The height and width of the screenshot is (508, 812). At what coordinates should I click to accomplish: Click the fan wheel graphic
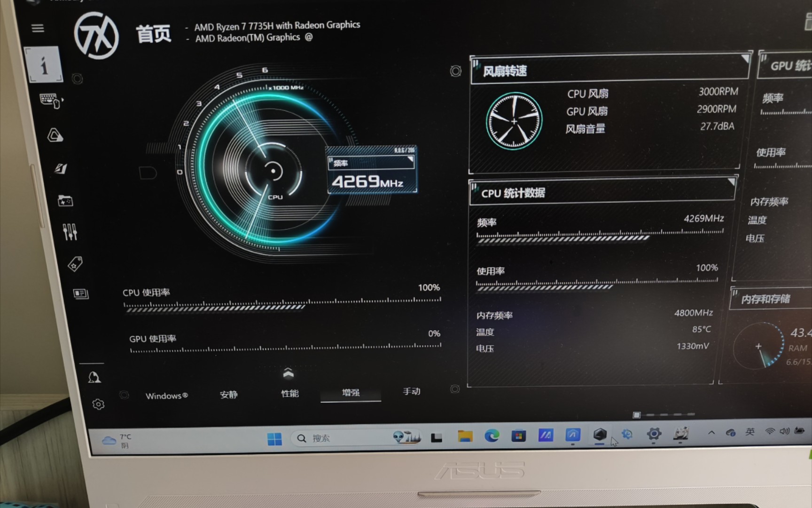pos(514,121)
